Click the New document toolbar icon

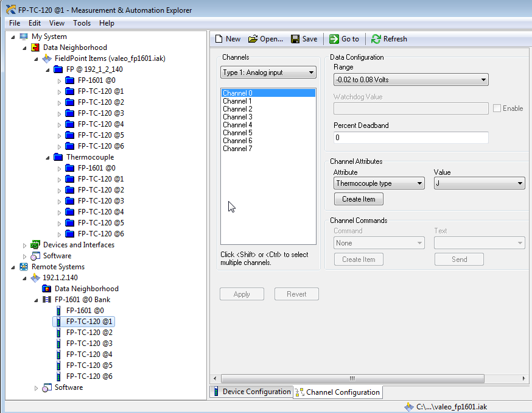tap(219, 39)
